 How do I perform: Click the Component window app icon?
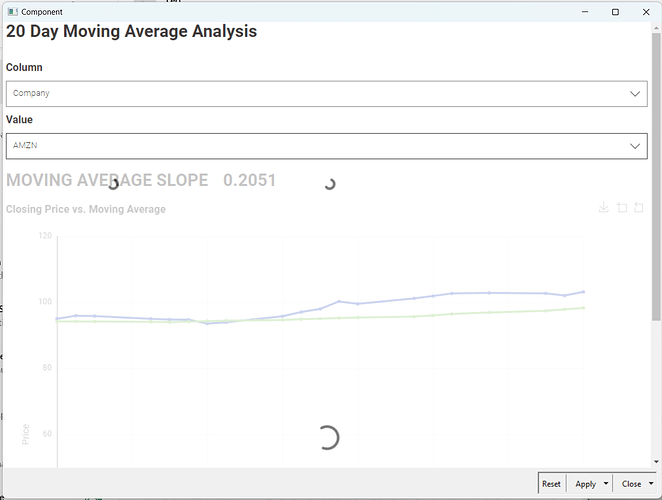tap(13, 12)
